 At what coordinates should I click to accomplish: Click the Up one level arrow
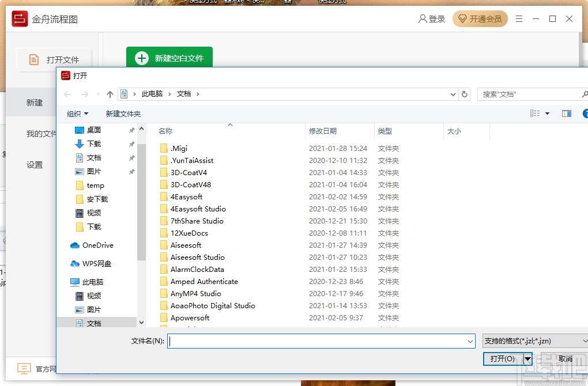(110, 94)
